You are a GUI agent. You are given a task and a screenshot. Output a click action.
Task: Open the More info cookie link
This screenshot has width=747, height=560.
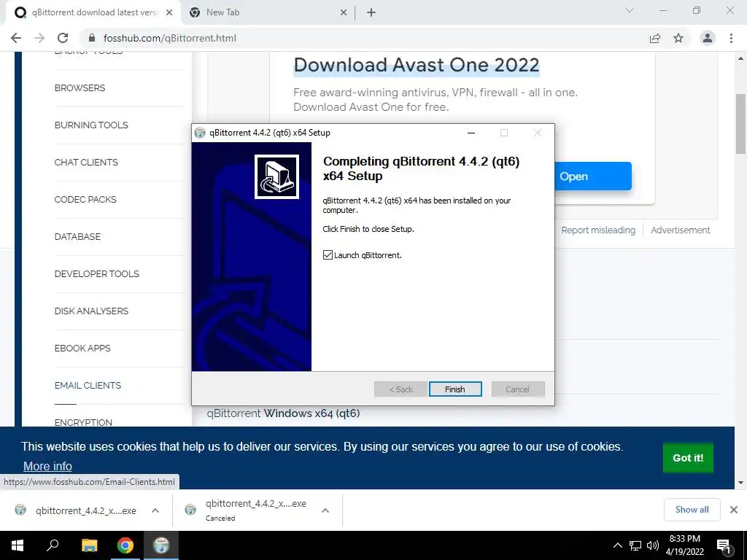coord(47,466)
